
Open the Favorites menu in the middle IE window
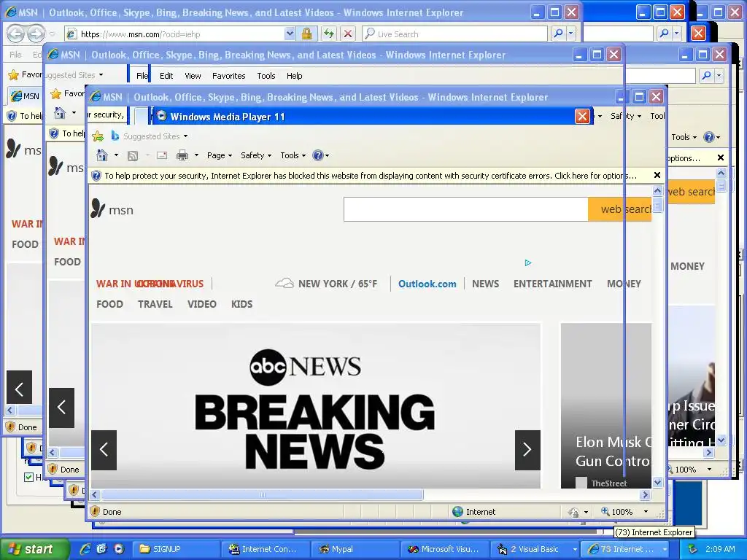[x=228, y=76]
